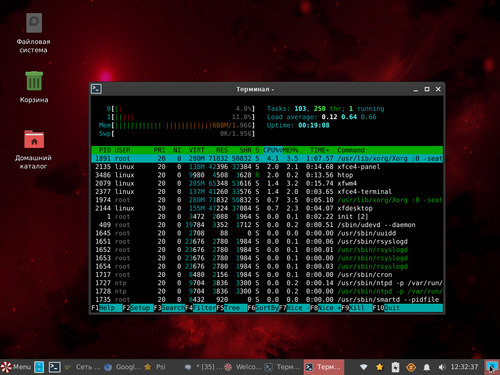Click the active red Терм... taskbar button
The height and width of the screenshot is (375, 500).
324,367
